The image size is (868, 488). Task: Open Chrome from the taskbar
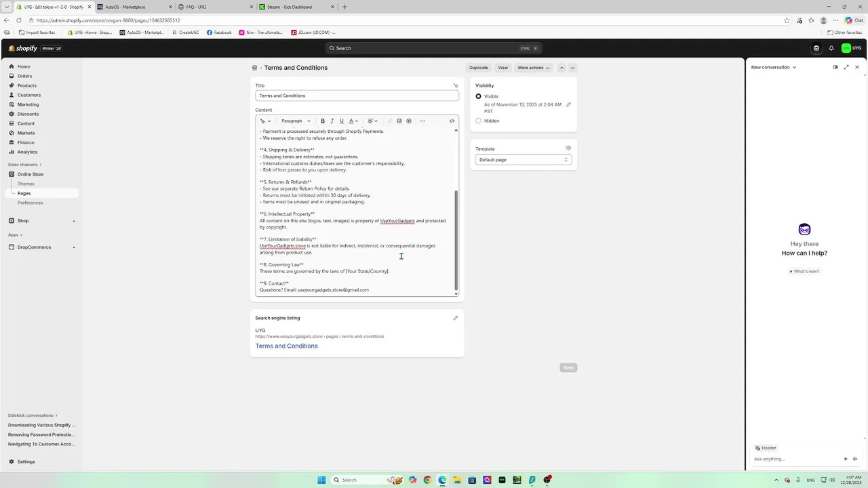427,480
